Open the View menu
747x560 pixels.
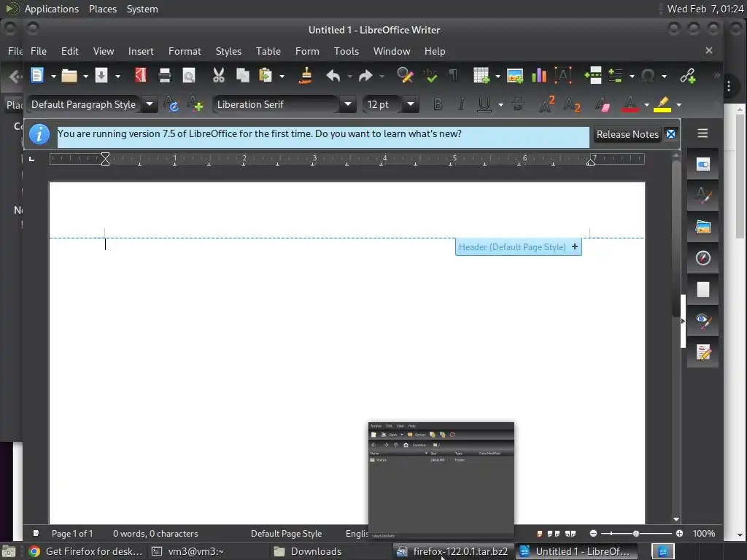tap(104, 51)
